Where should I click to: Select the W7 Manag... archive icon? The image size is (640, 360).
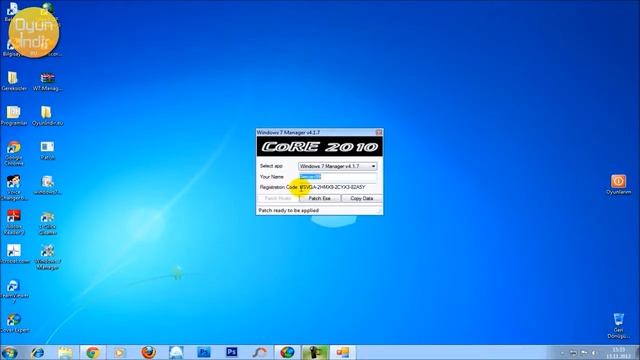pos(48,81)
